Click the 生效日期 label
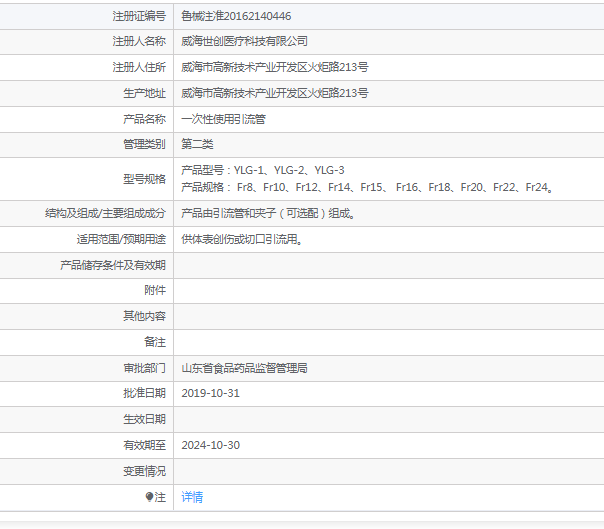The width and height of the screenshot is (604, 529). (144, 419)
